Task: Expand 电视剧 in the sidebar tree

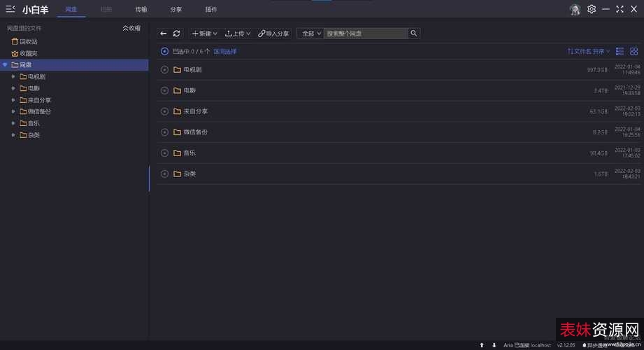Action: coord(13,76)
